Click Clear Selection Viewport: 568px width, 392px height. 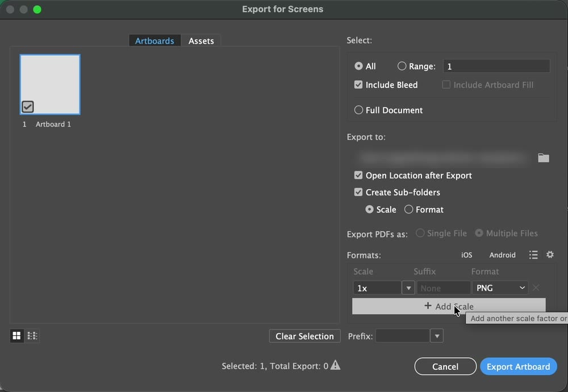pos(304,336)
